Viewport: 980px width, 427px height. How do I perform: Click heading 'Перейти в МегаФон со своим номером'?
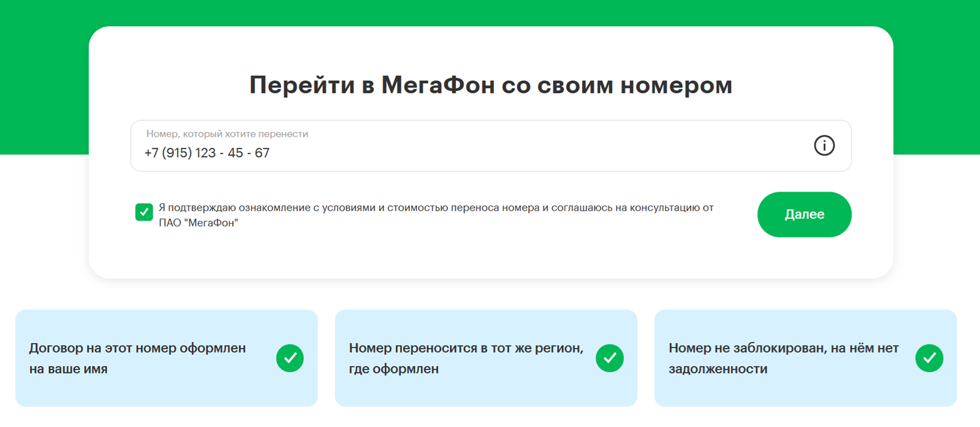[x=491, y=86]
